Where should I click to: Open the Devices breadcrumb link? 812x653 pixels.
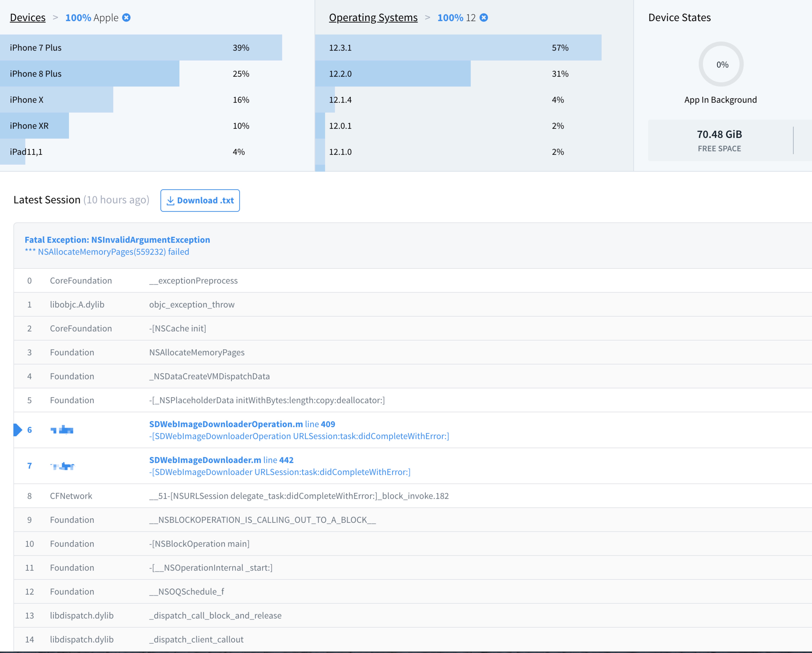tap(27, 17)
